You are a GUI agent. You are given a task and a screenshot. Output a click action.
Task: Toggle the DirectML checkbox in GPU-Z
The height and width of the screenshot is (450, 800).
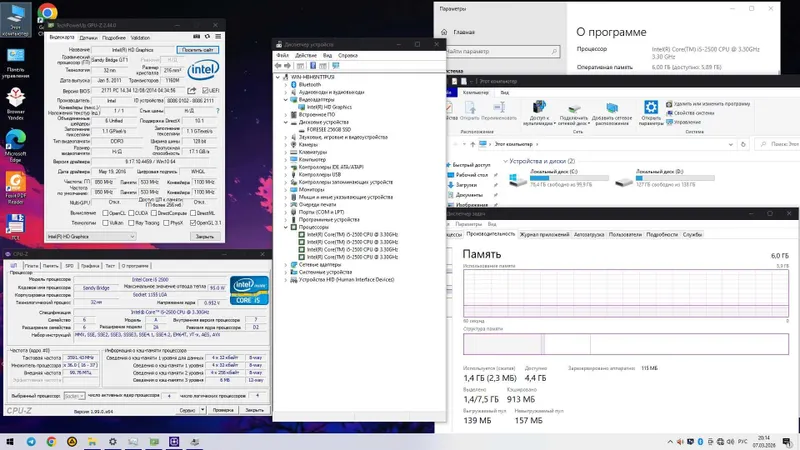click(193, 213)
